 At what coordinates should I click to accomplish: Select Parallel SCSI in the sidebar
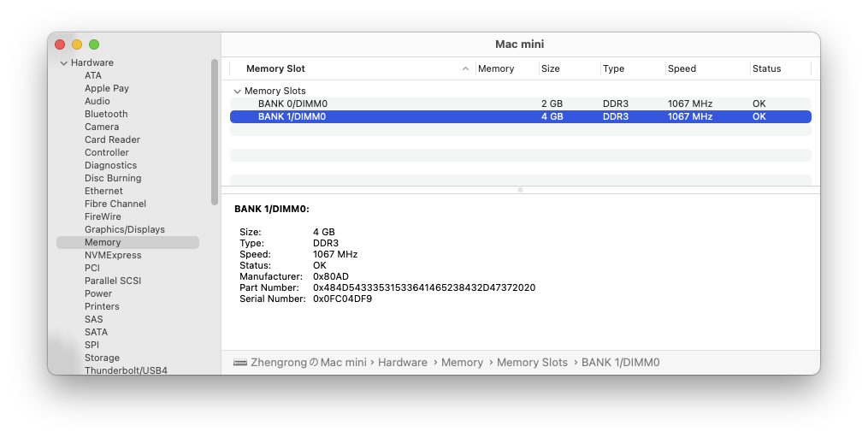(x=113, y=281)
